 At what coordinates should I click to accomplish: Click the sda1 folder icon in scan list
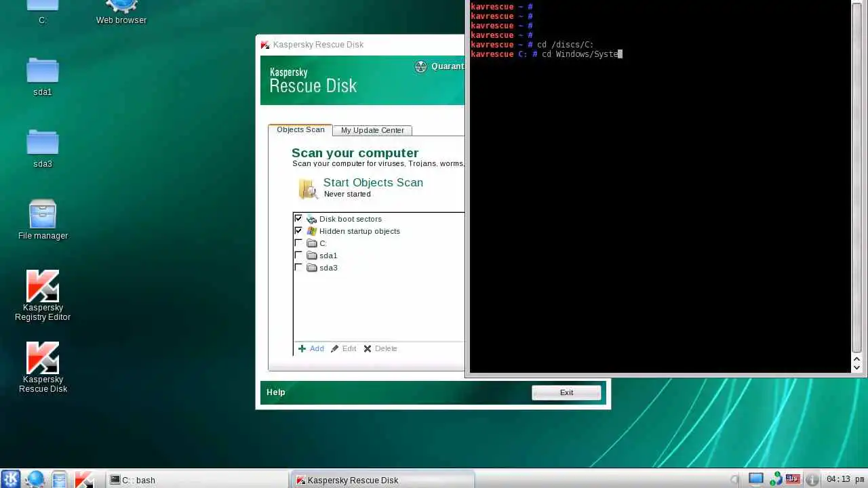pyautogui.click(x=312, y=256)
